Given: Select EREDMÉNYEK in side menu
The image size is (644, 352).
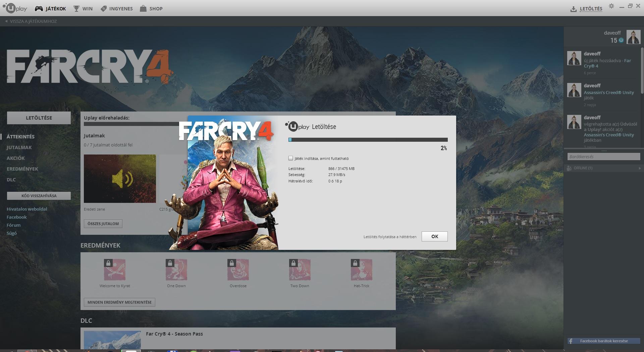Looking at the screenshot, I should coord(22,169).
